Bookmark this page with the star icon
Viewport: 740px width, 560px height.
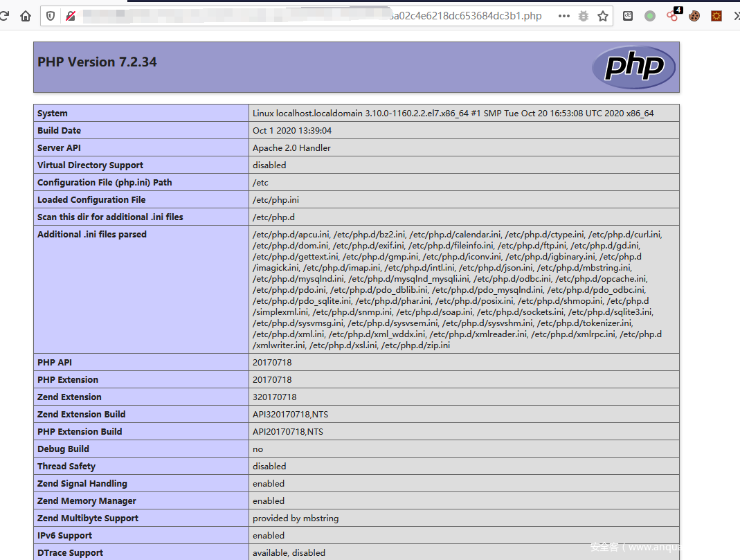(x=603, y=16)
